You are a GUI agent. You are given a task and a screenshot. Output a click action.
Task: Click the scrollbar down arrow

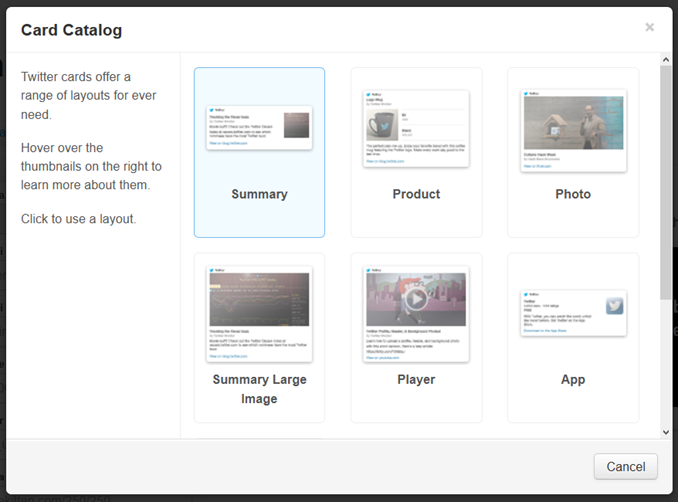(666, 431)
